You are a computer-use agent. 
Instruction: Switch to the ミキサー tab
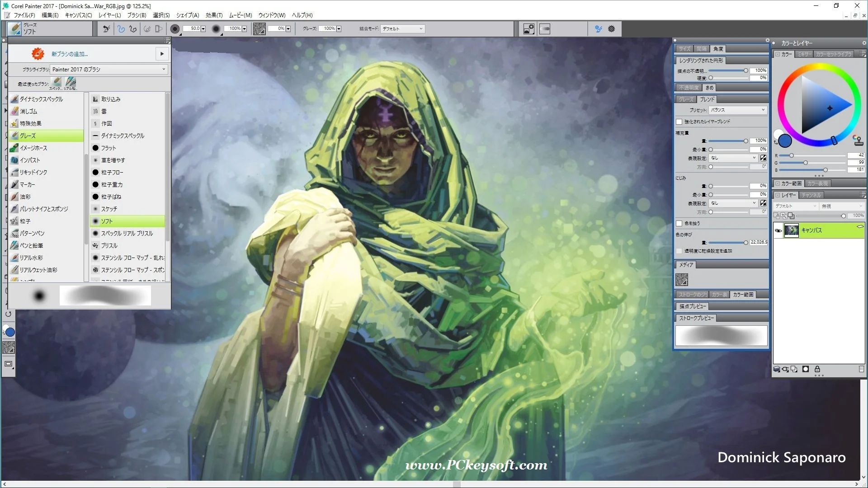point(803,54)
